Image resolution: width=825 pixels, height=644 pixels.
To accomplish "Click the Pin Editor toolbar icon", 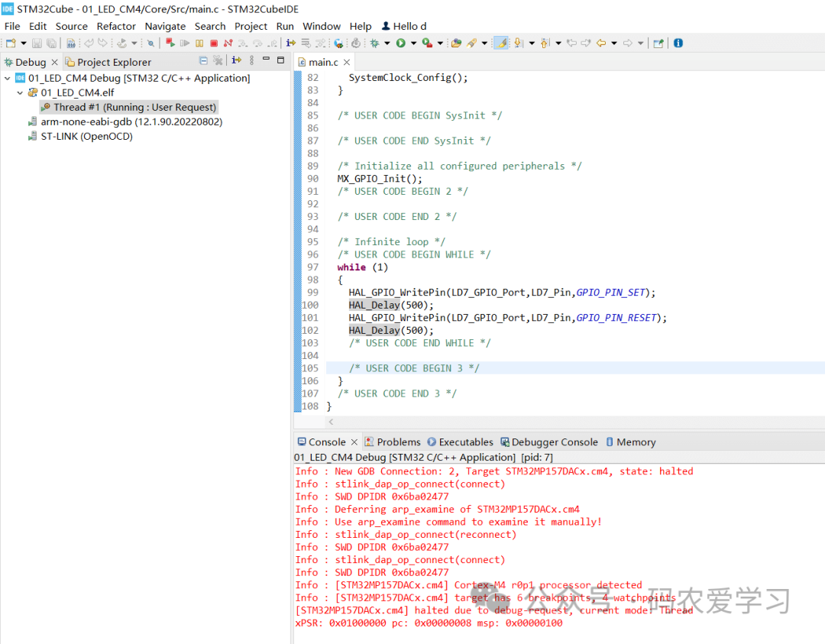I will [x=658, y=43].
